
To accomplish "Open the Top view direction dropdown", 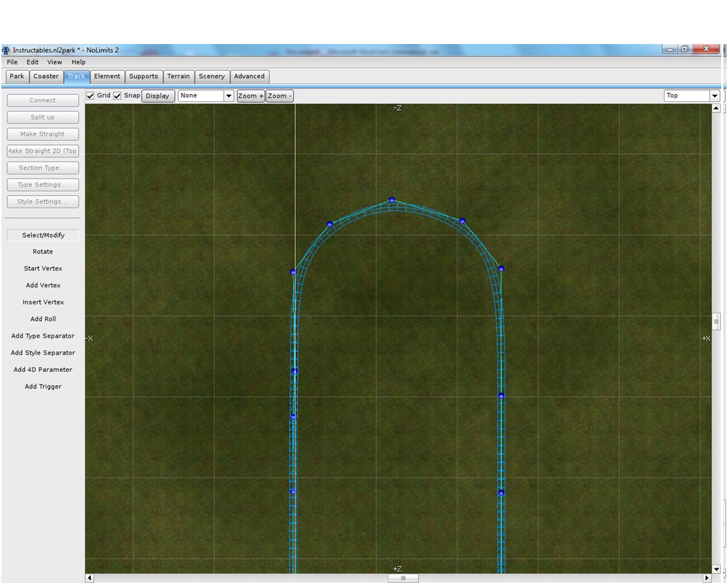I will [714, 95].
